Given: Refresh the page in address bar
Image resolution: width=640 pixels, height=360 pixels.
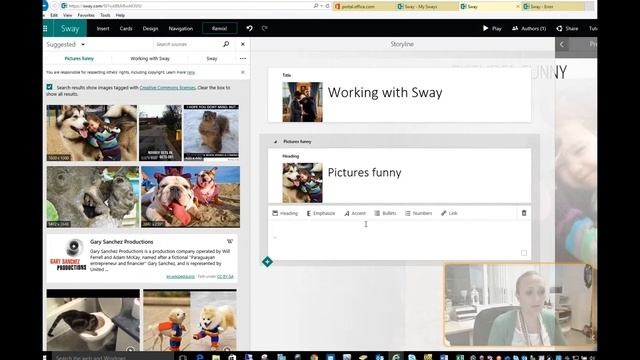Looking at the screenshot, I should pyautogui.click(x=327, y=6).
